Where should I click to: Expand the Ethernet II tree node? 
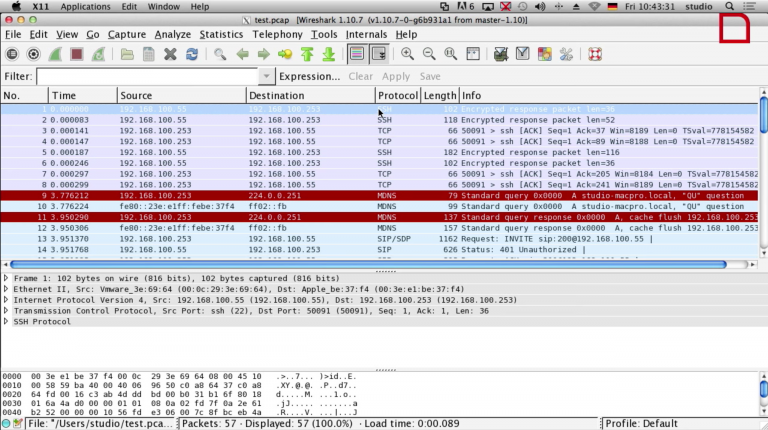[6, 289]
